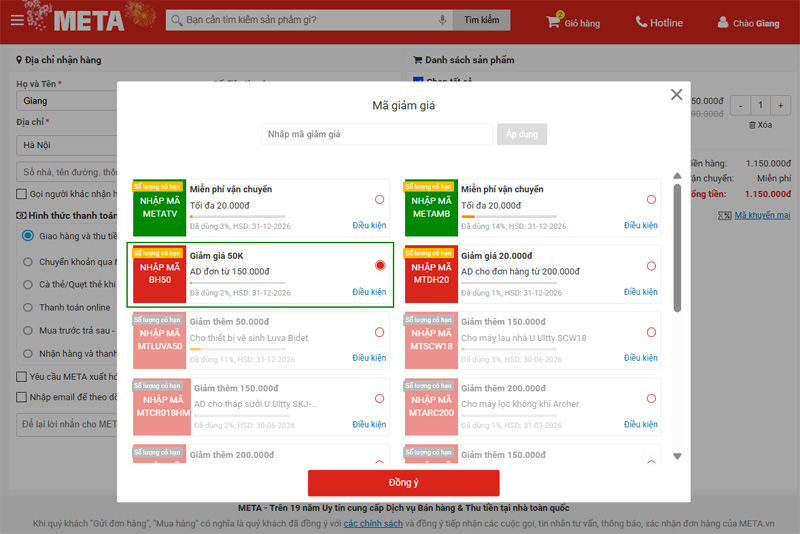Image resolution: width=800 pixels, height=534 pixels.
Task: Click the discount code input field
Action: click(377, 134)
